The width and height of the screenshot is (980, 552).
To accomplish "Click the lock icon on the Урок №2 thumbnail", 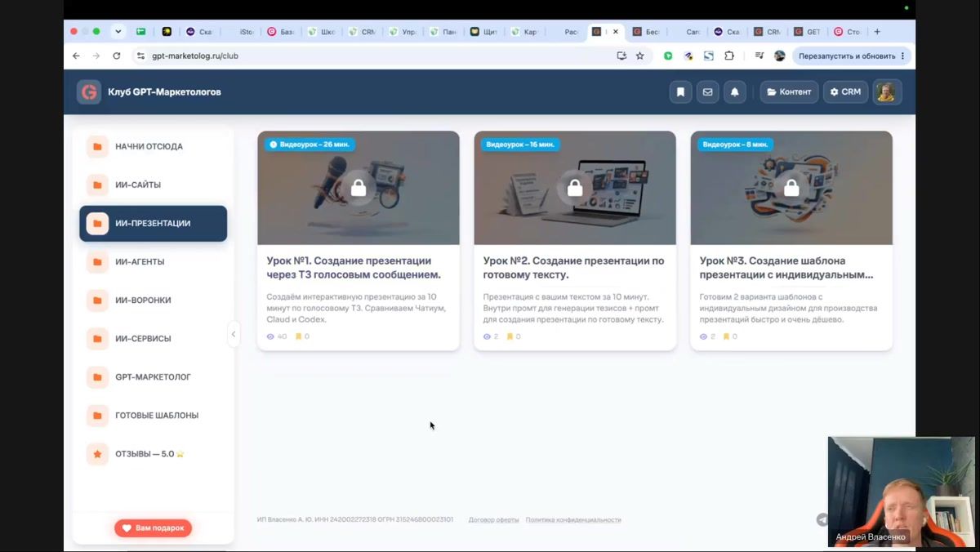I will pos(575,188).
